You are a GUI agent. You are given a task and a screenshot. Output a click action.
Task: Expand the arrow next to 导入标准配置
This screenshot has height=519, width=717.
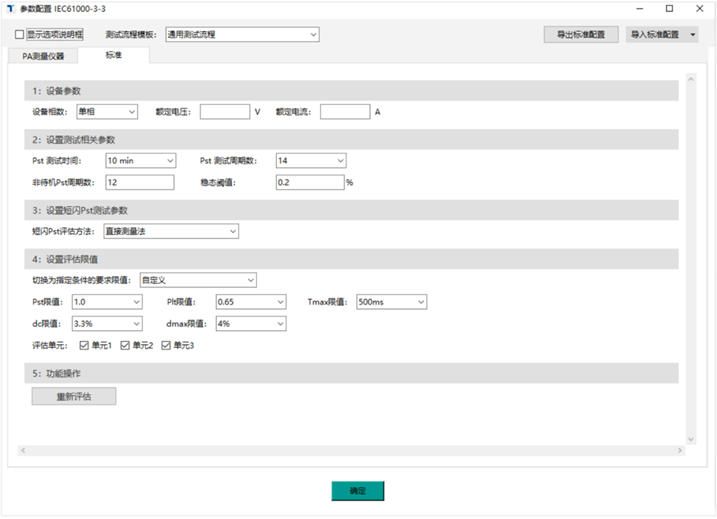coord(693,34)
